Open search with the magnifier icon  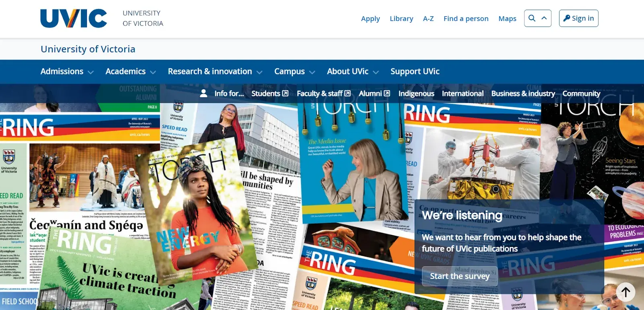[532, 18]
